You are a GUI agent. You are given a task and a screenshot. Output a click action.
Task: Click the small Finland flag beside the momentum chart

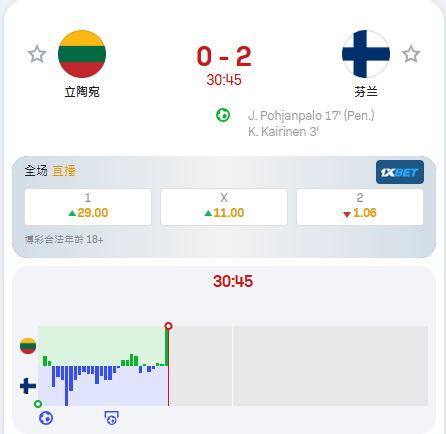(x=28, y=386)
